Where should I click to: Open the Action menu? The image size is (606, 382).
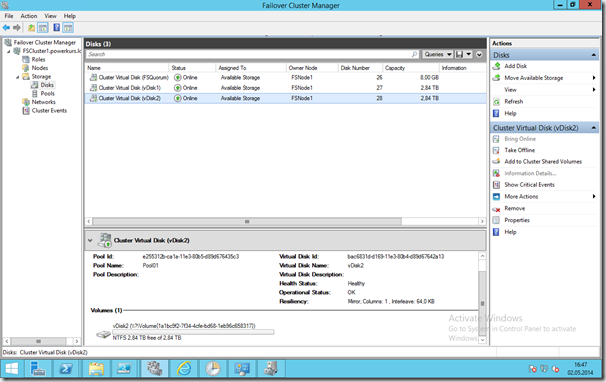pyautogui.click(x=29, y=16)
